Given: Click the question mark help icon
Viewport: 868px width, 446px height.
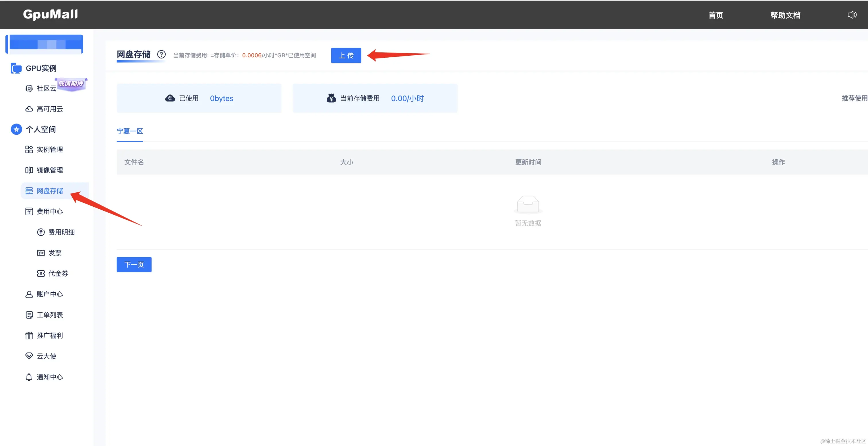Looking at the screenshot, I should (161, 54).
